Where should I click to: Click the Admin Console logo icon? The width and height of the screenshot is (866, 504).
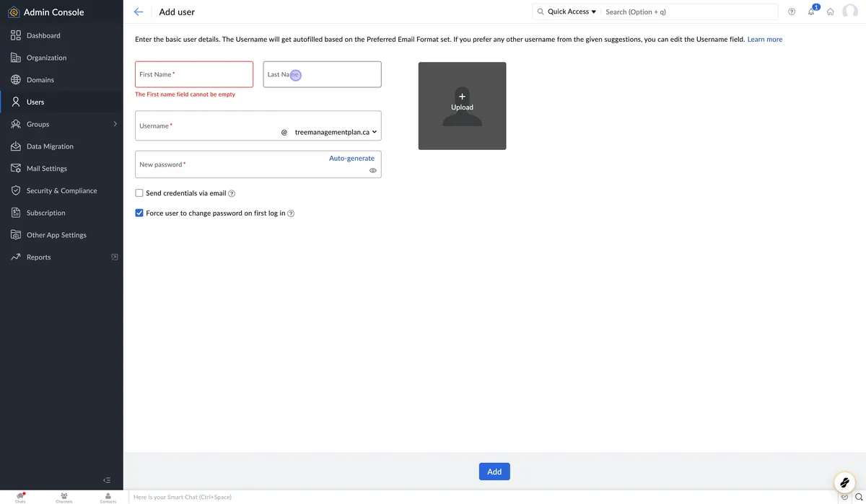point(13,12)
